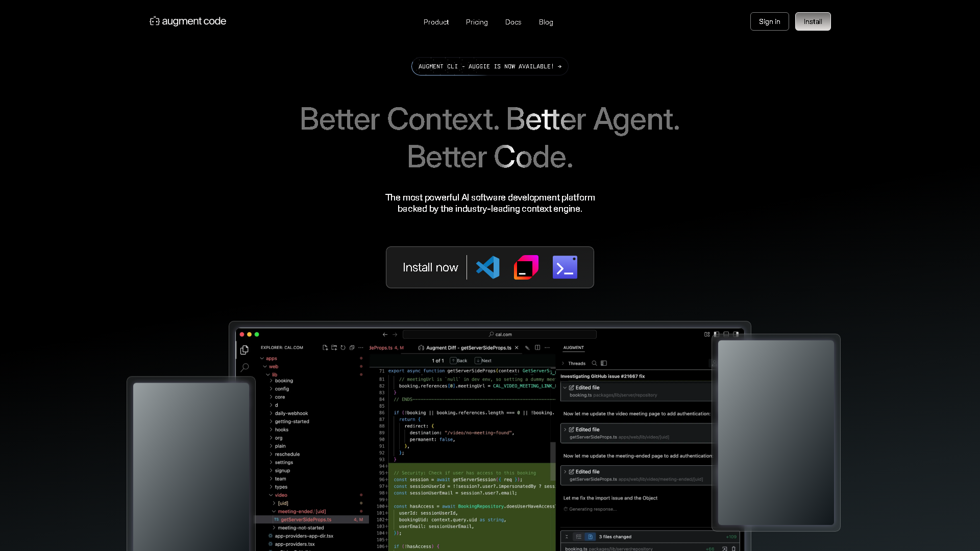
Task: Navigate back with the left arrow
Action: click(385, 335)
